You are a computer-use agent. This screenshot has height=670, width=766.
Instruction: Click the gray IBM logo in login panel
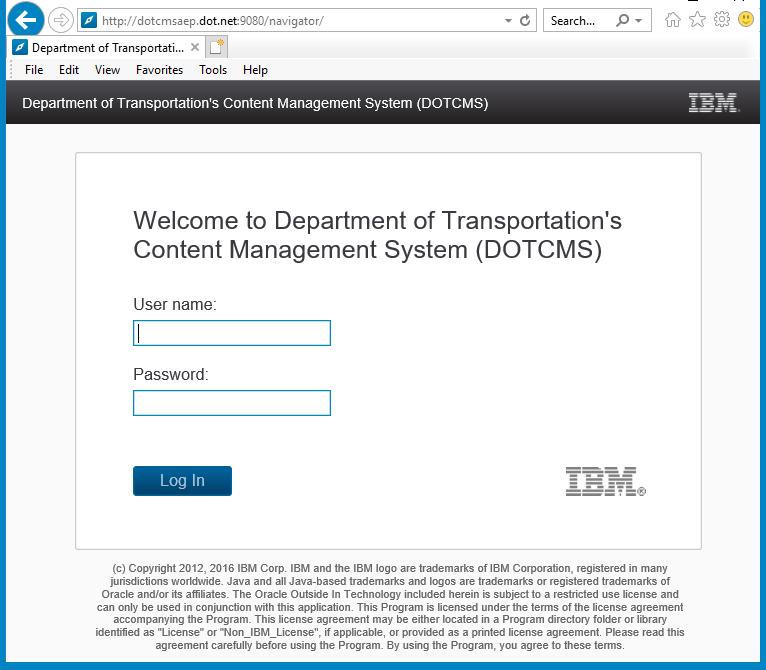(x=605, y=481)
